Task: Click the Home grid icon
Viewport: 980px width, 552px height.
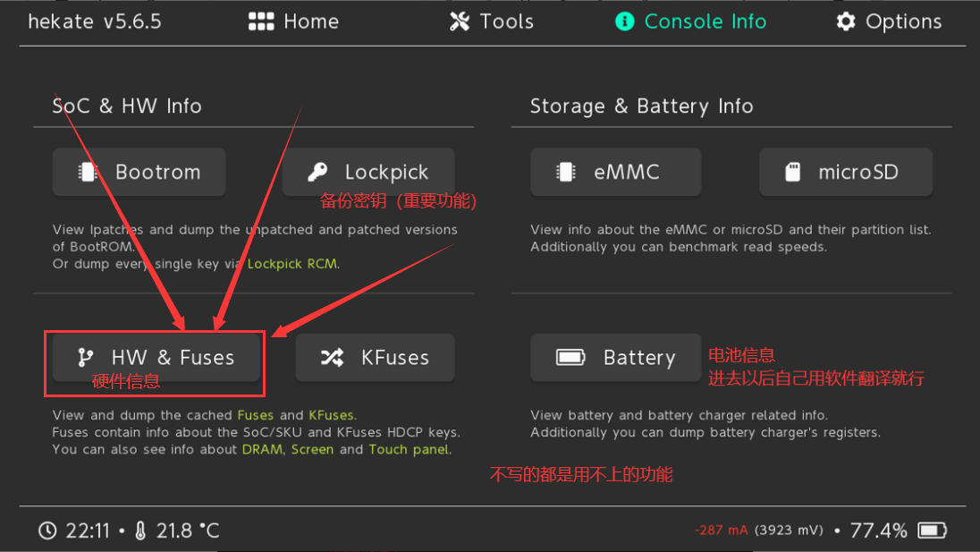Action: coord(260,21)
